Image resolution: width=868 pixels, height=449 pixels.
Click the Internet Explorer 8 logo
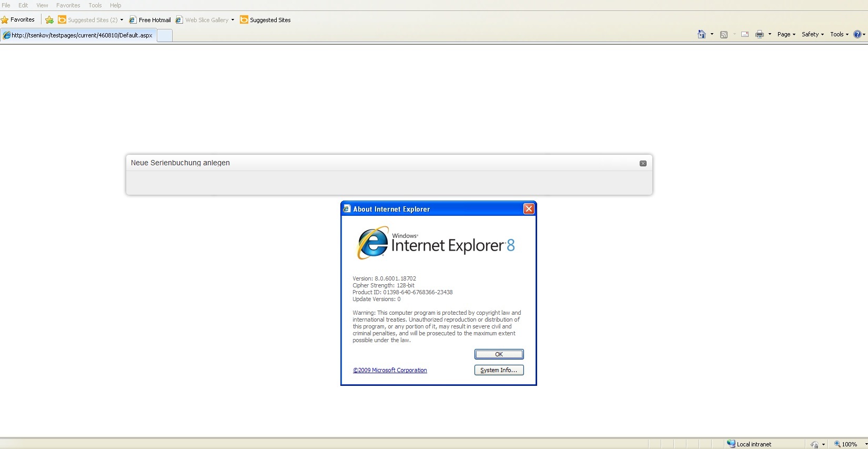[x=436, y=243]
